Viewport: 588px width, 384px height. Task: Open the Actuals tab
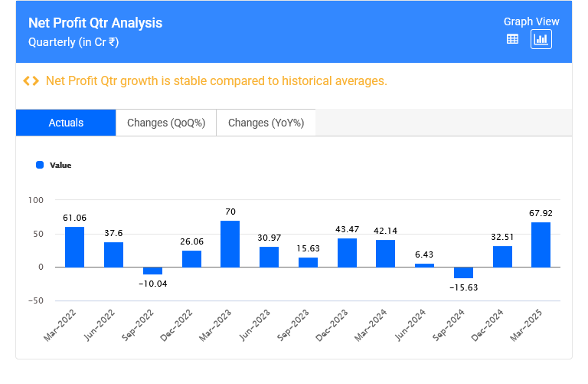tap(66, 123)
